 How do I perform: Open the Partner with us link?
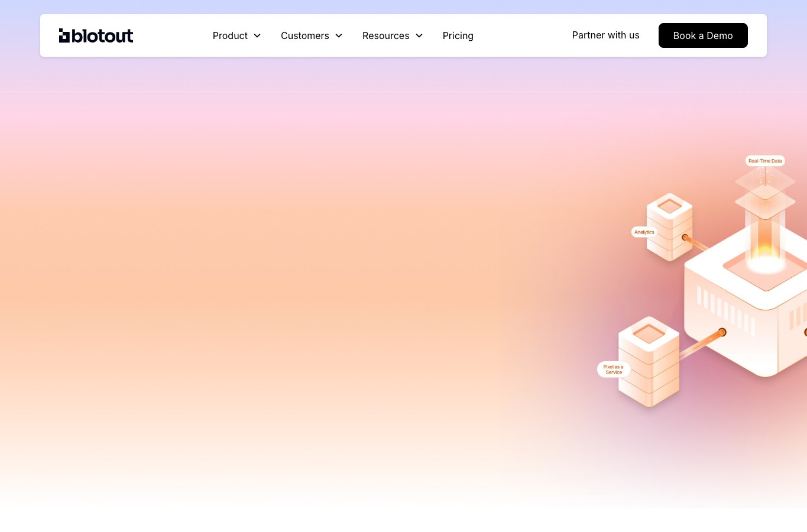[x=605, y=35]
